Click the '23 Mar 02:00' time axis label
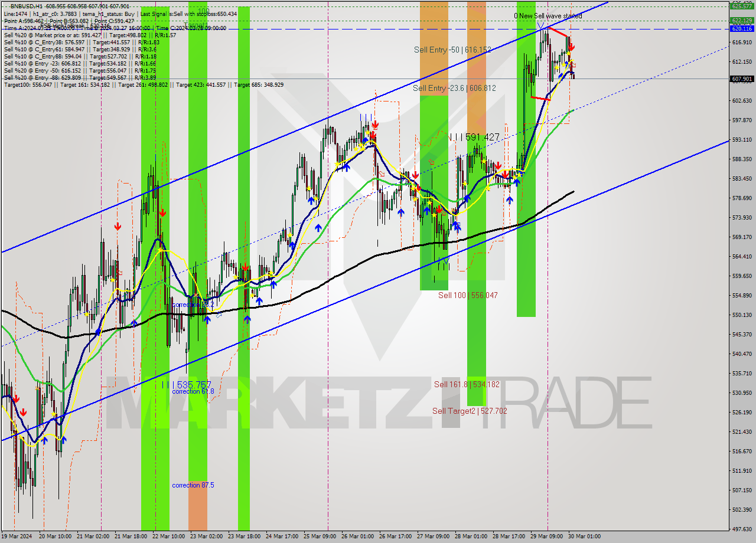 tap(206, 537)
